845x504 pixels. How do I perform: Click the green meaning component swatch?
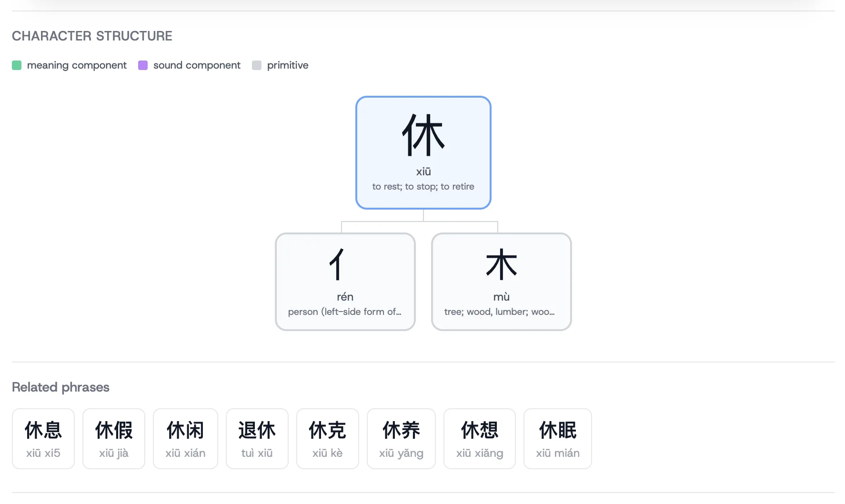[x=17, y=65]
